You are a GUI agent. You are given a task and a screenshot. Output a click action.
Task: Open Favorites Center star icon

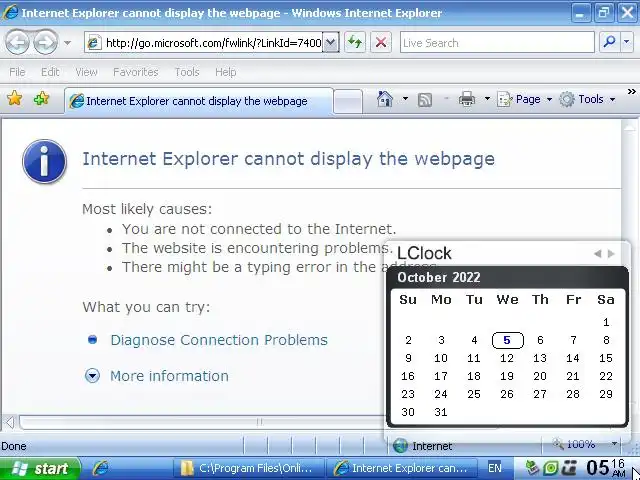click(x=15, y=98)
